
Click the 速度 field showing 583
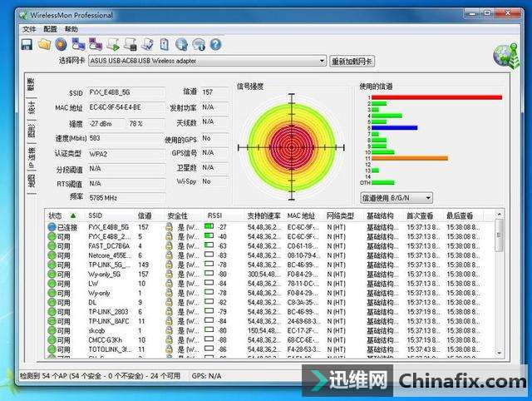[126, 138]
